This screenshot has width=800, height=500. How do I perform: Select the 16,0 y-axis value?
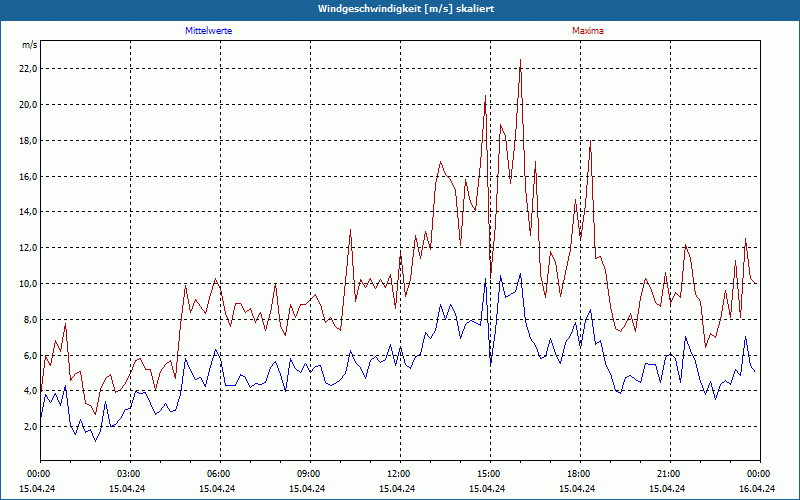coord(29,177)
